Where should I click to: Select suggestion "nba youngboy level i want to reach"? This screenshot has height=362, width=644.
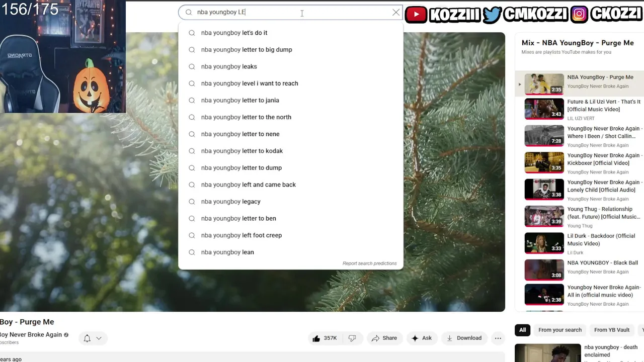[x=291, y=83]
